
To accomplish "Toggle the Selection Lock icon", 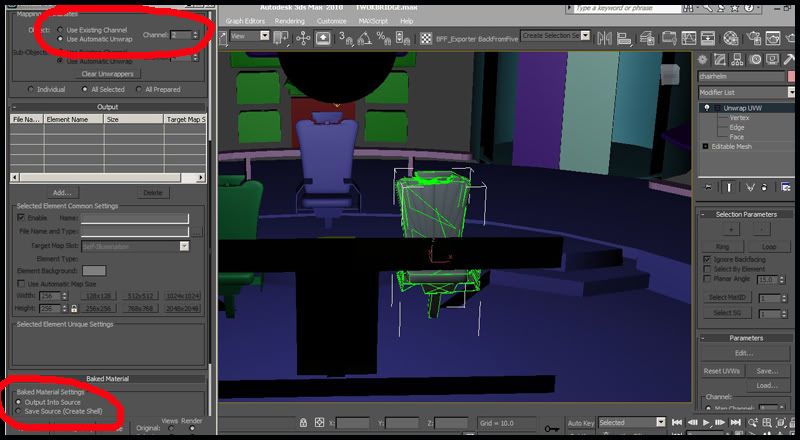I will pos(304,423).
